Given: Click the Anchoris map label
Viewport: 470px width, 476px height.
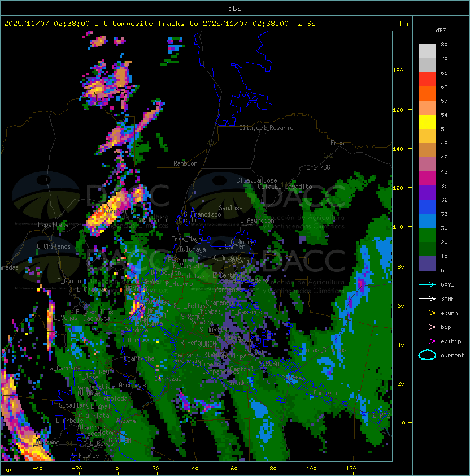Looking at the screenshot, I should coord(132,385).
